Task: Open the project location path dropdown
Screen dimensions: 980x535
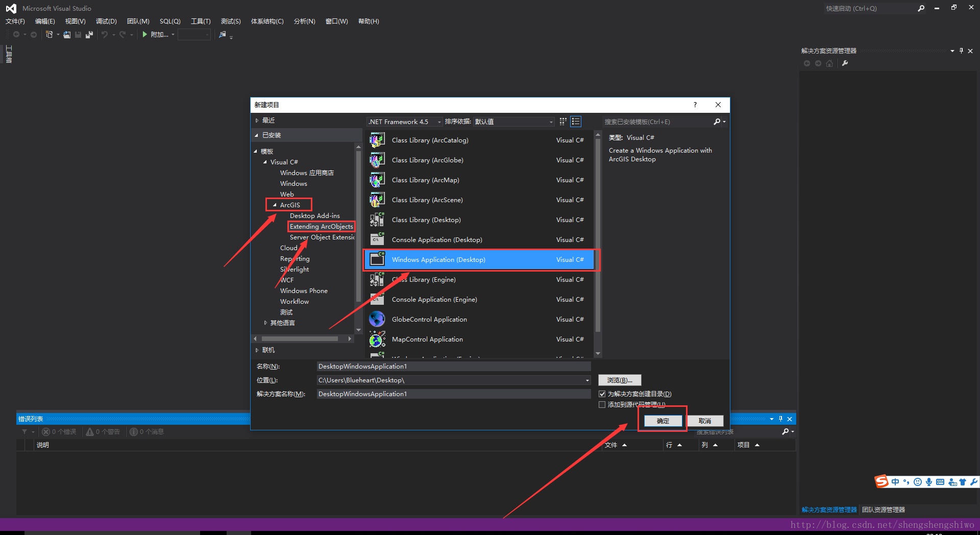Action: click(x=587, y=380)
